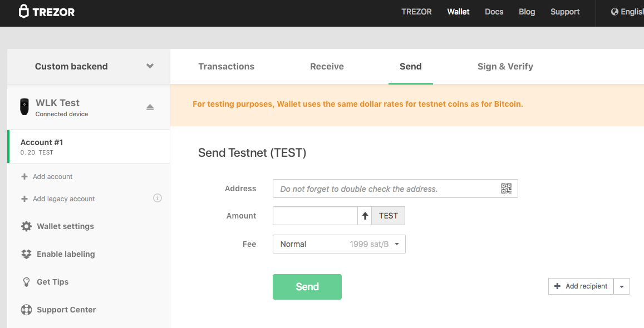This screenshot has width=644, height=328.
Task: Focus the Address input field
Action: point(384,188)
